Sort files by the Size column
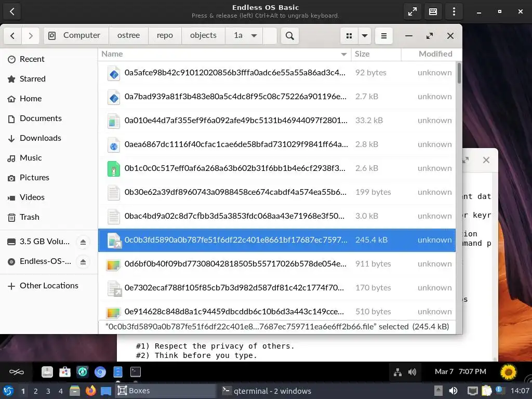532x399 pixels. tap(376, 54)
